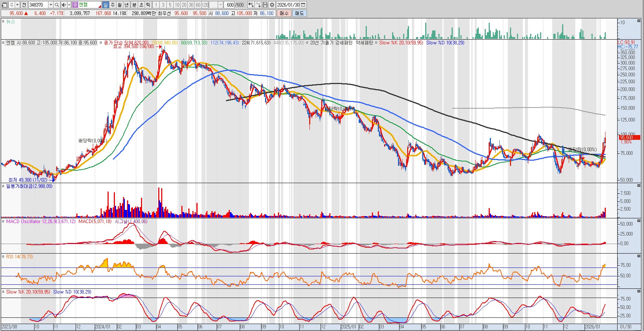644x331 pixels.
Task: Click the Slow %D 10 label in bottom panel
Action: [x=72, y=292]
